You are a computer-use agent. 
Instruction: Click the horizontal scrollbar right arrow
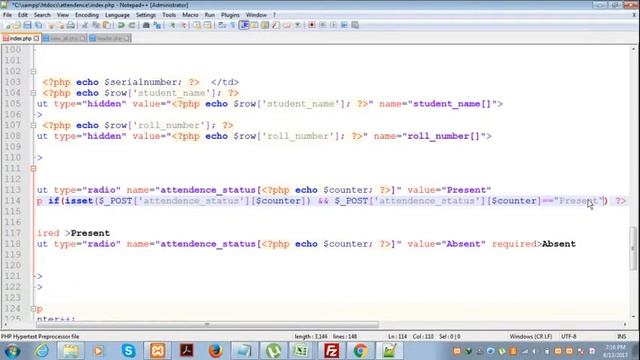pos(625,324)
